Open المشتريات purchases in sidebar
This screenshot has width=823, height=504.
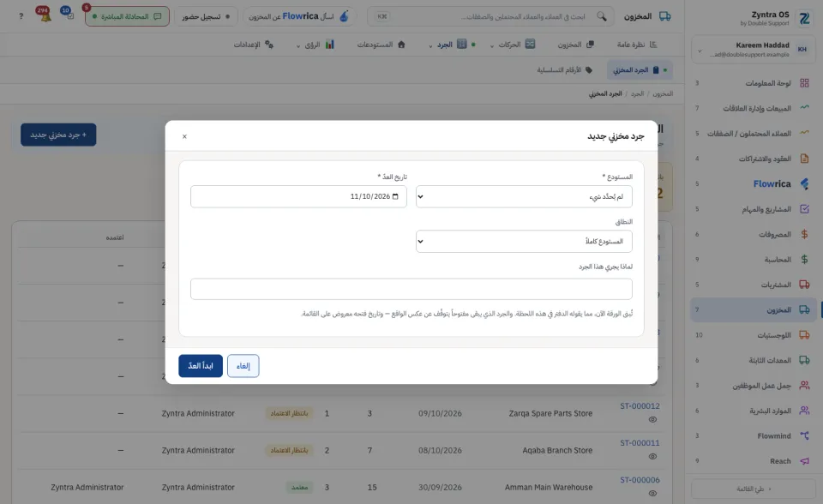pyautogui.click(x=754, y=285)
